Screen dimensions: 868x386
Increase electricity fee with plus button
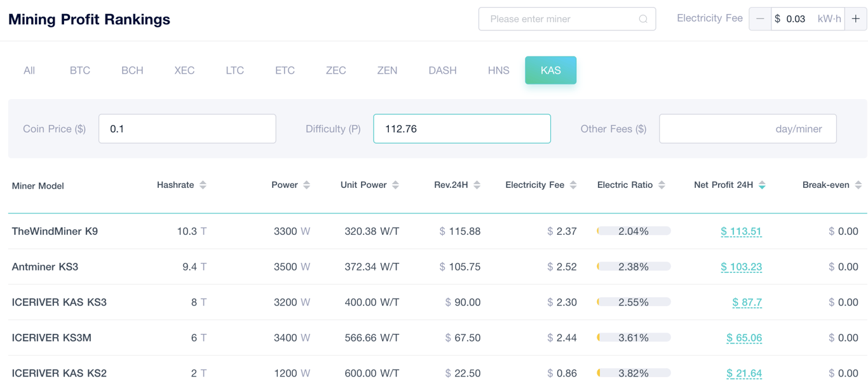(x=856, y=19)
